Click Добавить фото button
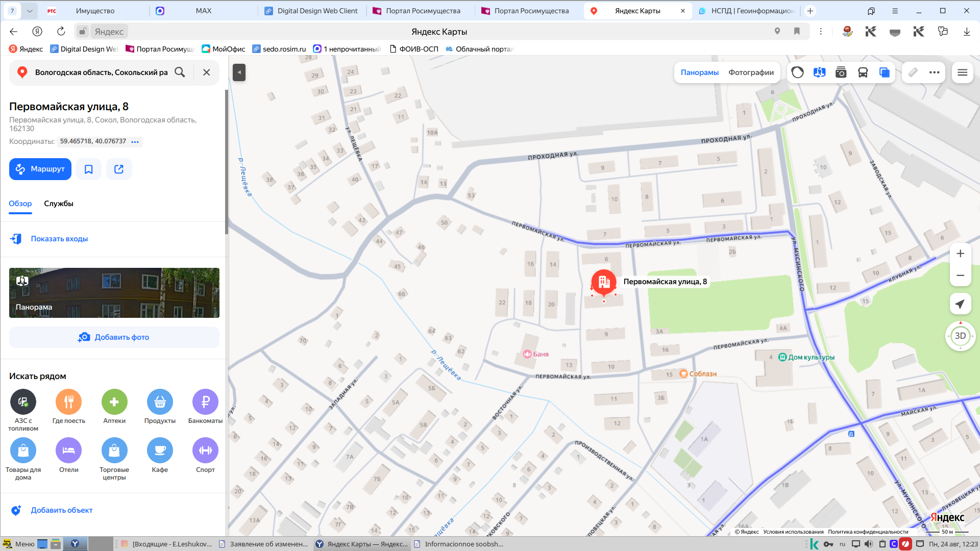The width and height of the screenshot is (980, 551). tap(114, 337)
